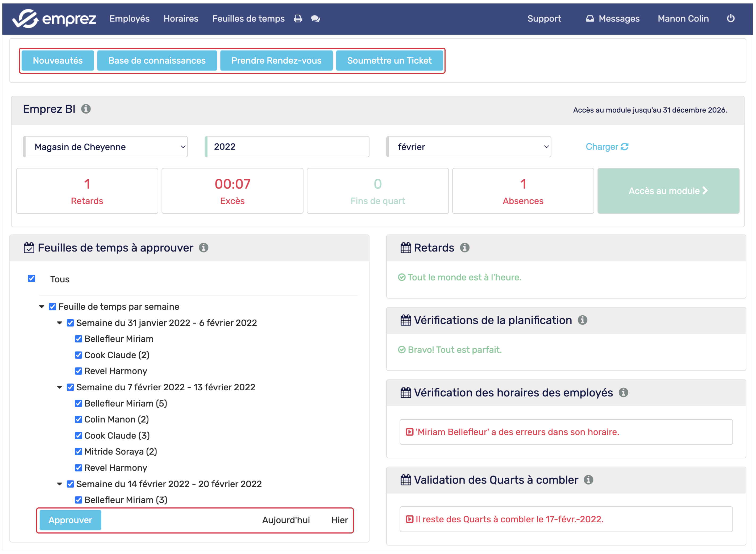The width and height of the screenshot is (756, 554).
Task: Open the février month dropdown
Action: tap(468, 147)
